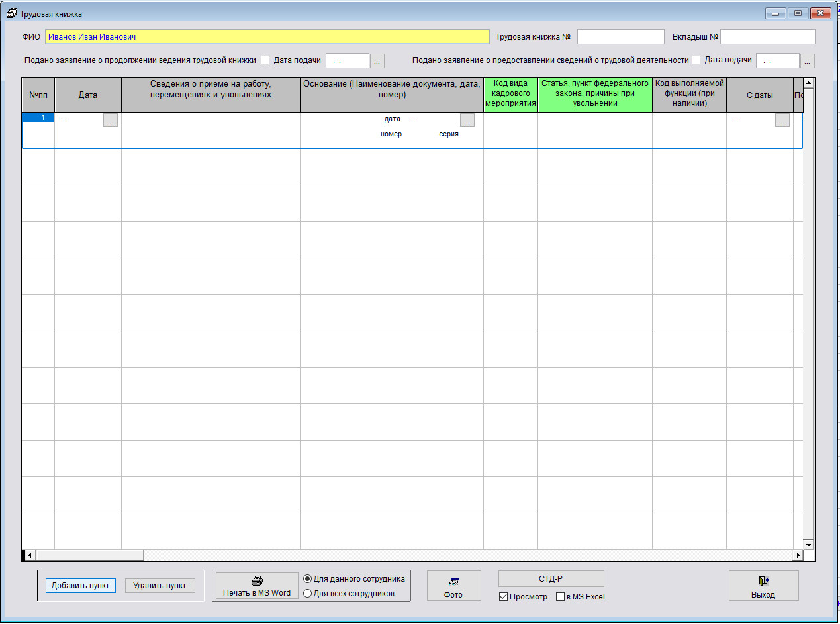Click the Трудовая книжка window title icon
This screenshot has width=840, height=624.
pos(11,13)
